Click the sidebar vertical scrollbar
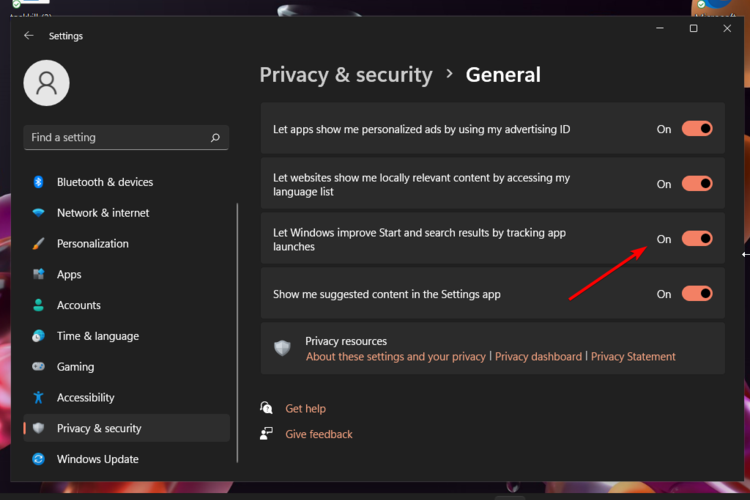Image resolution: width=750 pixels, height=500 pixels. [x=237, y=333]
